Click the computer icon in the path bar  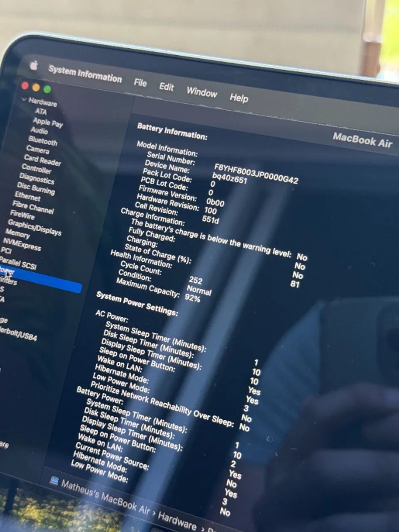click(54, 481)
